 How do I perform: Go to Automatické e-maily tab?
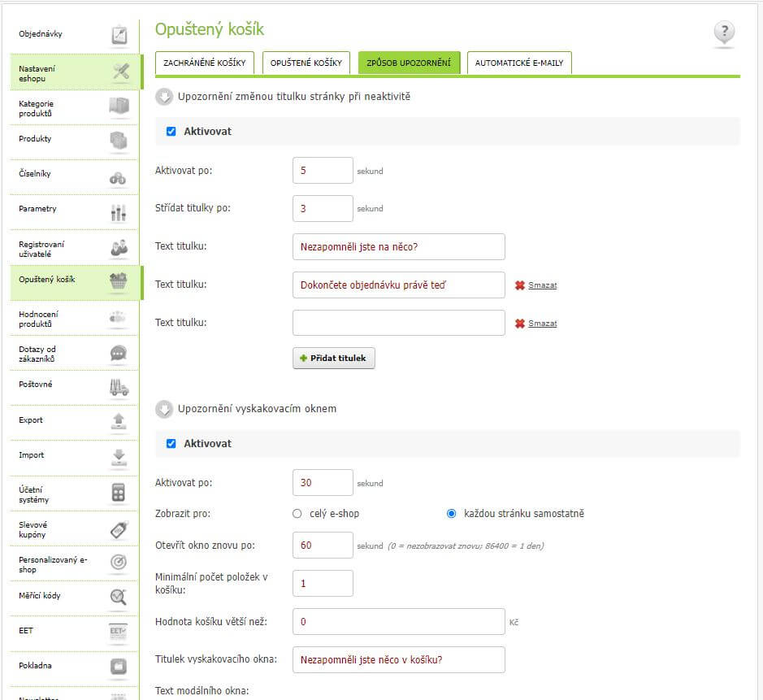[519, 63]
